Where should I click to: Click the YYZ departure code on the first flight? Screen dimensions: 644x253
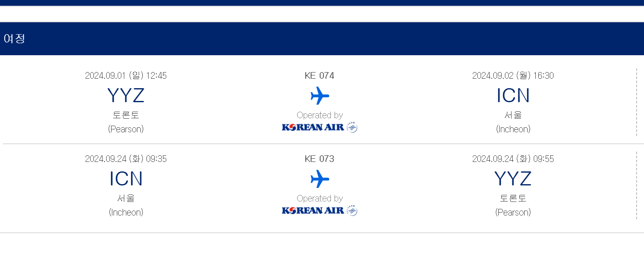(126, 96)
